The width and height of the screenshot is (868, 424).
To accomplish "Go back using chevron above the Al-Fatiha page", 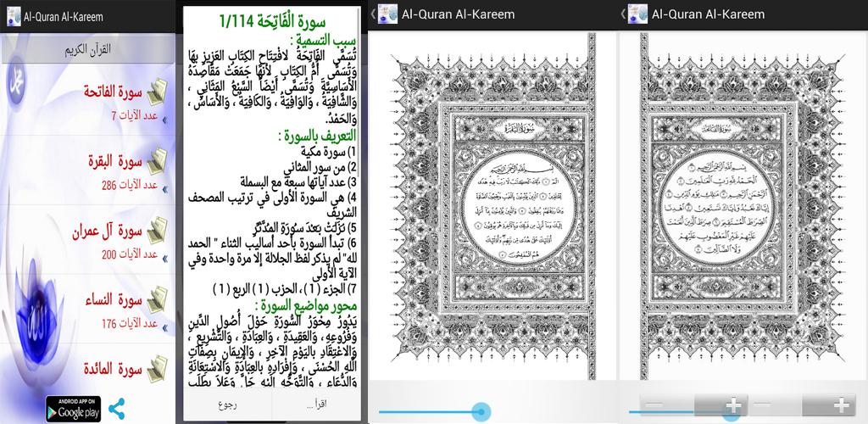I will pyautogui.click(x=623, y=14).
